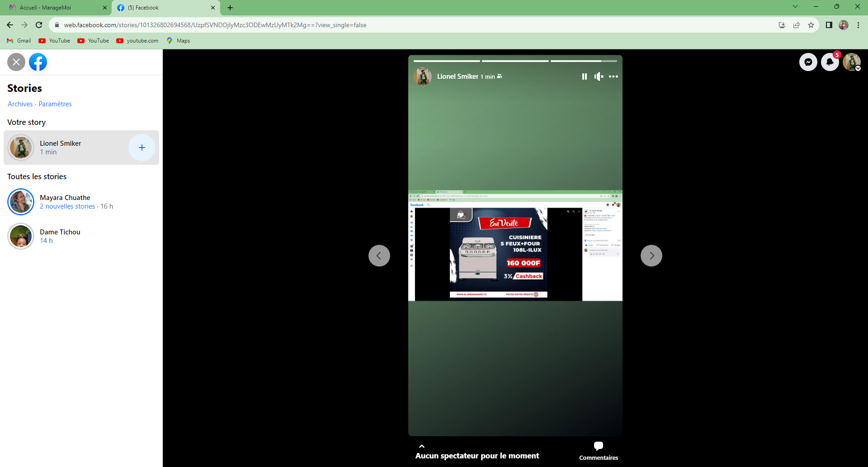
Task: Toggle the browser side panel
Action: coord(829,25)
